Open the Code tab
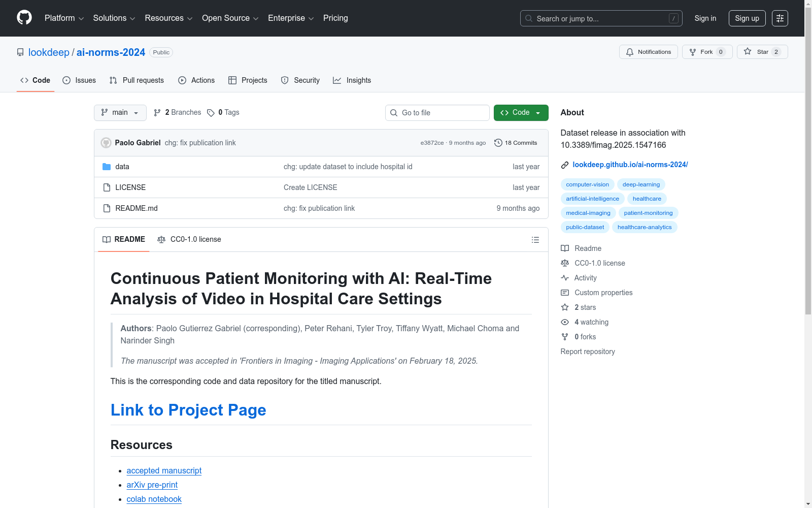Viewport: 812px width, 508px height. point(36,80)
